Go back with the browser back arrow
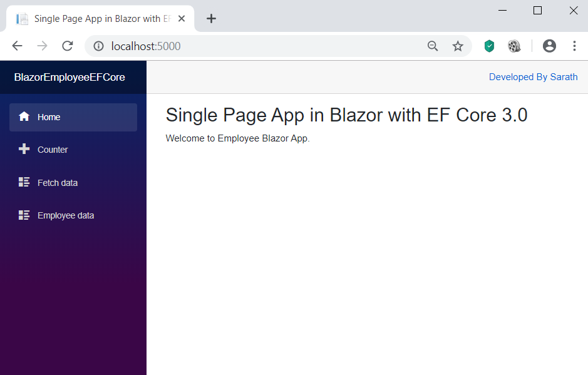Viewport: 588px width, 375px height. (18, 46)
